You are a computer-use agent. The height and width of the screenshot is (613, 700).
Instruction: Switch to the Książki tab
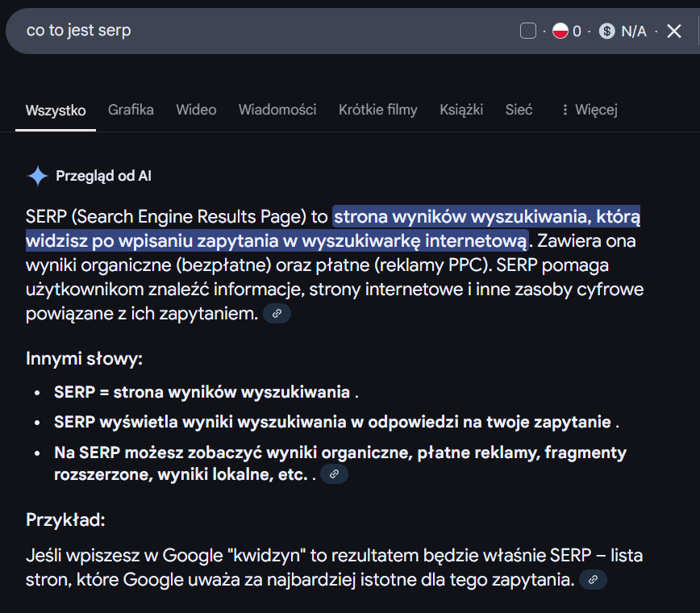[461, 110]
